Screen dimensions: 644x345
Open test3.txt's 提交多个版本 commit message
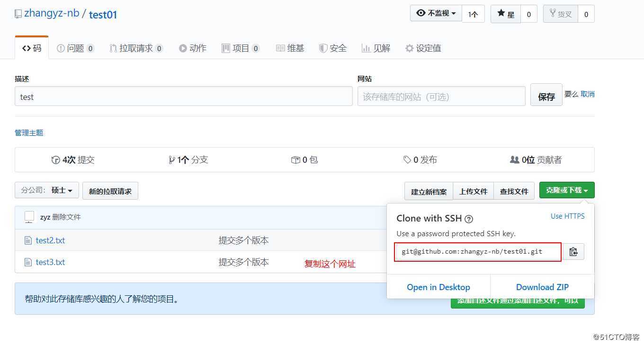[243, 262]
